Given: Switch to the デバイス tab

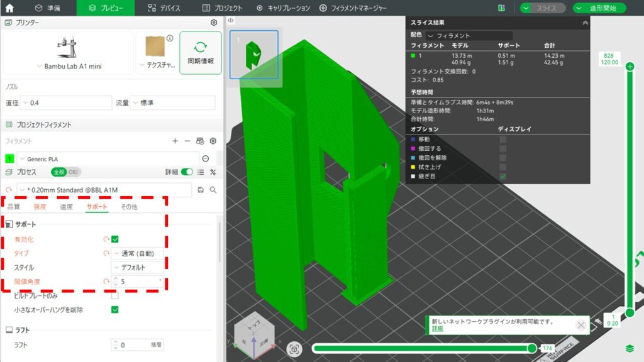Looking at the screenshot, I should (x=164, y=8).
